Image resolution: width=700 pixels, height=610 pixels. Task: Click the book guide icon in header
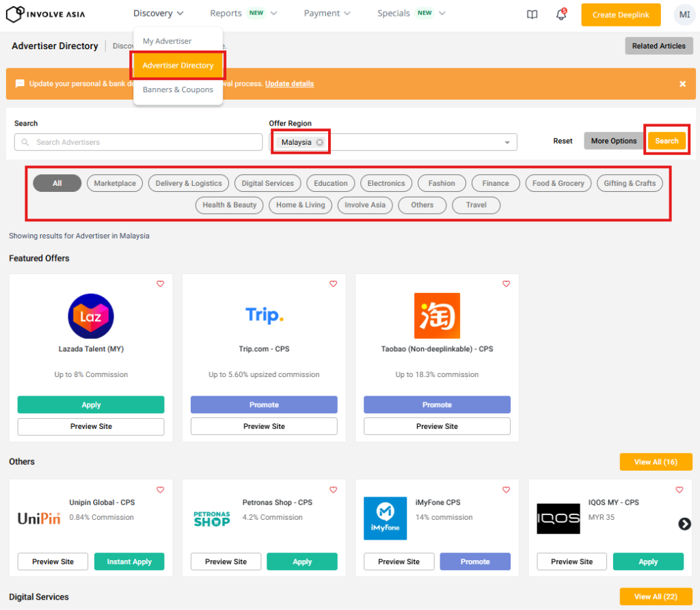(x=532, y=14)
